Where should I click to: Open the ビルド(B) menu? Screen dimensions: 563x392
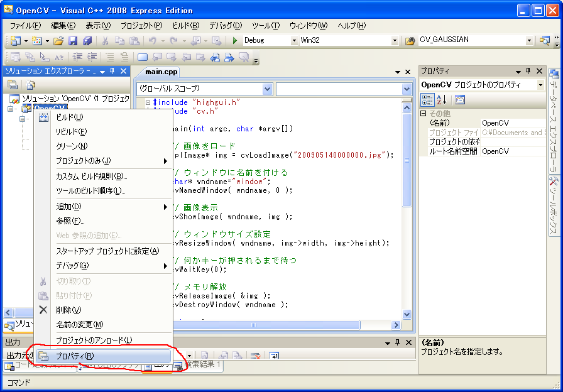tap(185, 26)
